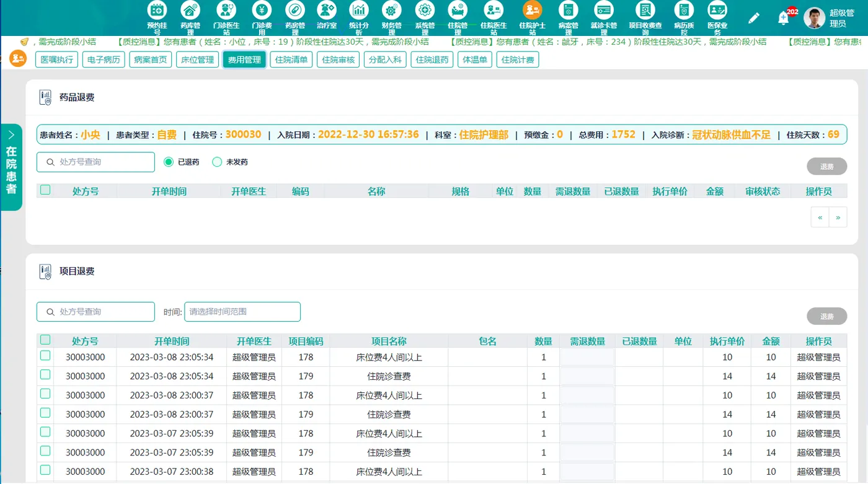Switch to the 体温单 tab
The image size is (868, 484).
click(x=475, y=59)
